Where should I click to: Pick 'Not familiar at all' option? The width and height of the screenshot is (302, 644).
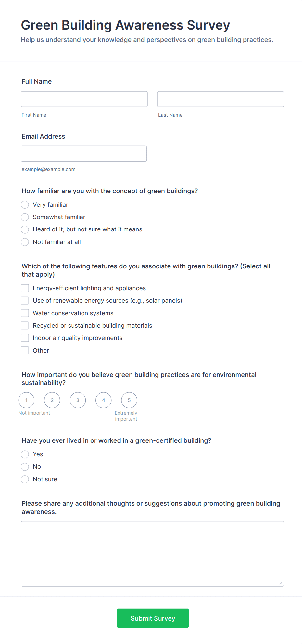25,242
